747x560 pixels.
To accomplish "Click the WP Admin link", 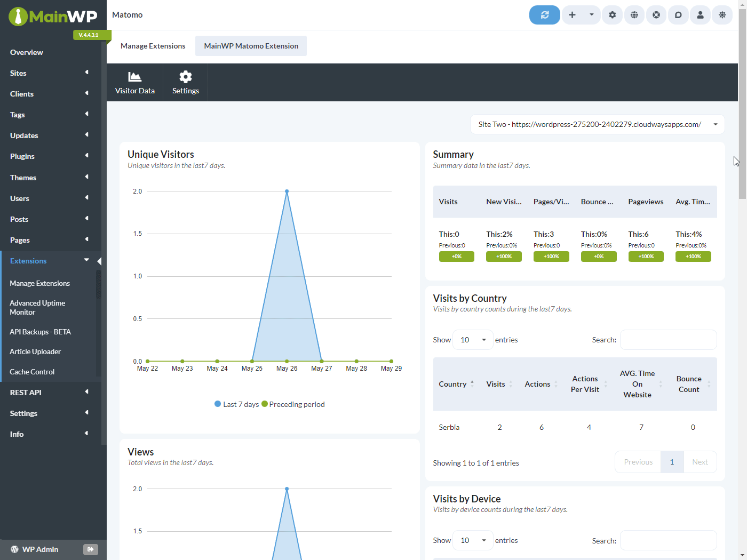I will [41, 549].
